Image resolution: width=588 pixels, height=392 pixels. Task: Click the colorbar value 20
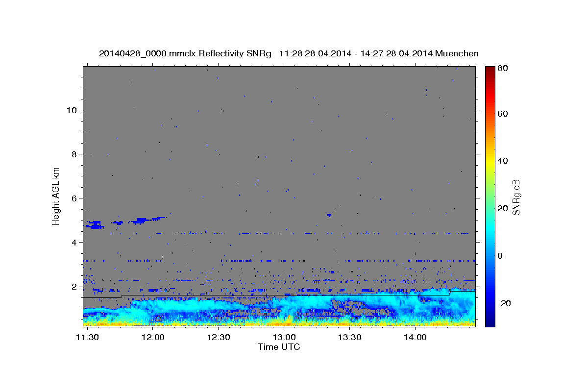tap(503, 208)
